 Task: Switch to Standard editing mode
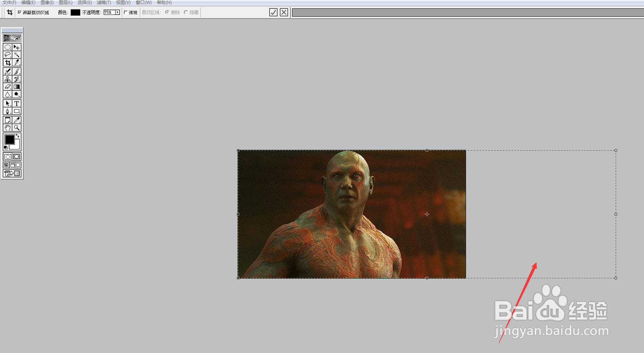click(x=8, y=157)
